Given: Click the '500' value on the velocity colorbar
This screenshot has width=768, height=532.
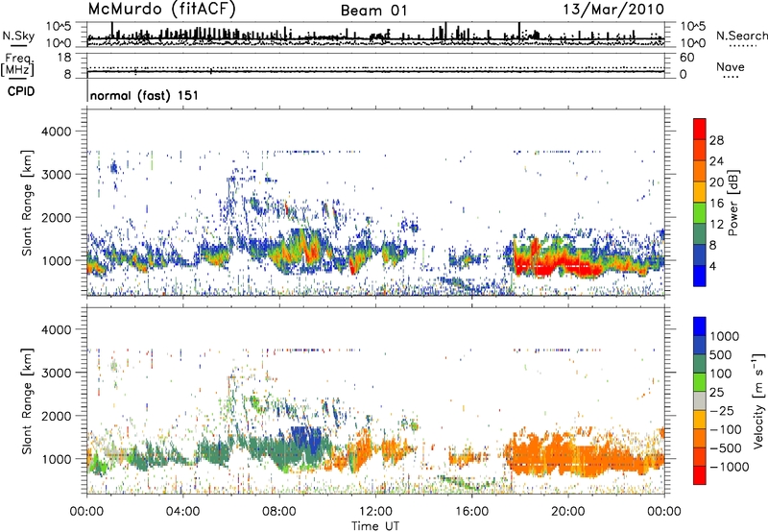Looking at the screenshot, I should (721, 354).
